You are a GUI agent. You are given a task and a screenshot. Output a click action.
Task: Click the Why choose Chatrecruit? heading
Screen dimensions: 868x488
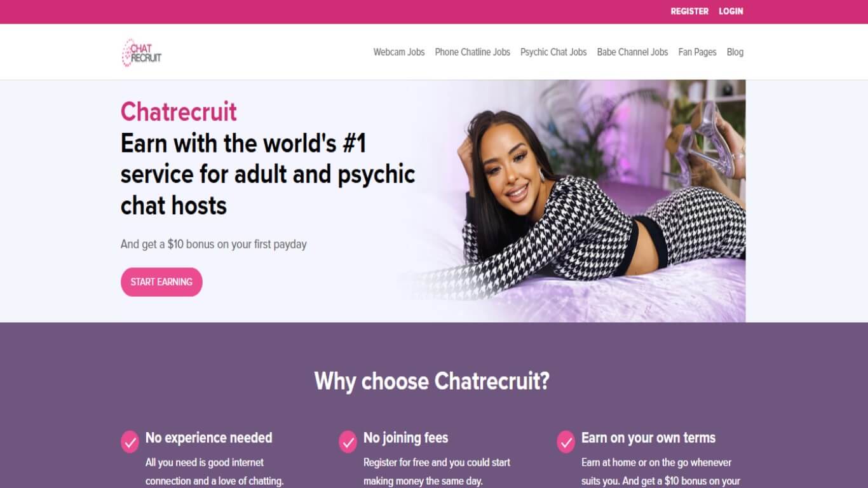(x=431, y=381)
